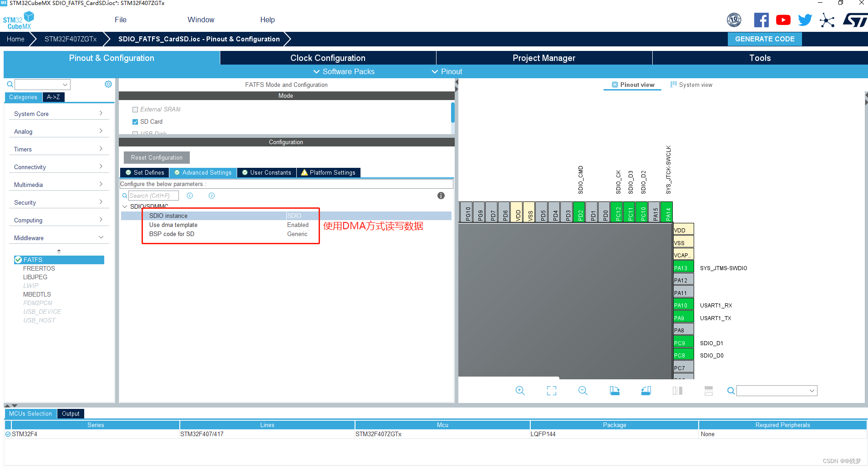The width and height of the screenshot is (868, 468).
Task: Rotate the chip clockwise icon
Action: [614, 391]
